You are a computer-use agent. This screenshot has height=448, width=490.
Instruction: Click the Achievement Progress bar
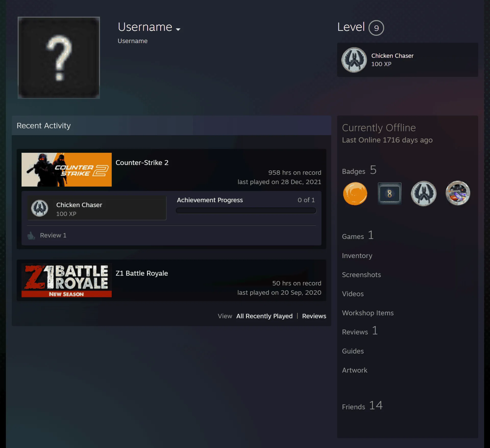click(246, 211)
